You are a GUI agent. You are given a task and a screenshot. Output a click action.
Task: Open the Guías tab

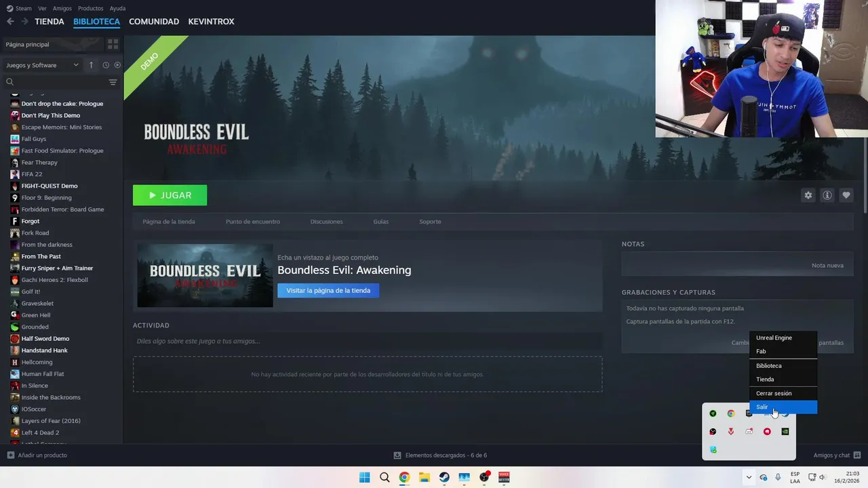point(380,222)
